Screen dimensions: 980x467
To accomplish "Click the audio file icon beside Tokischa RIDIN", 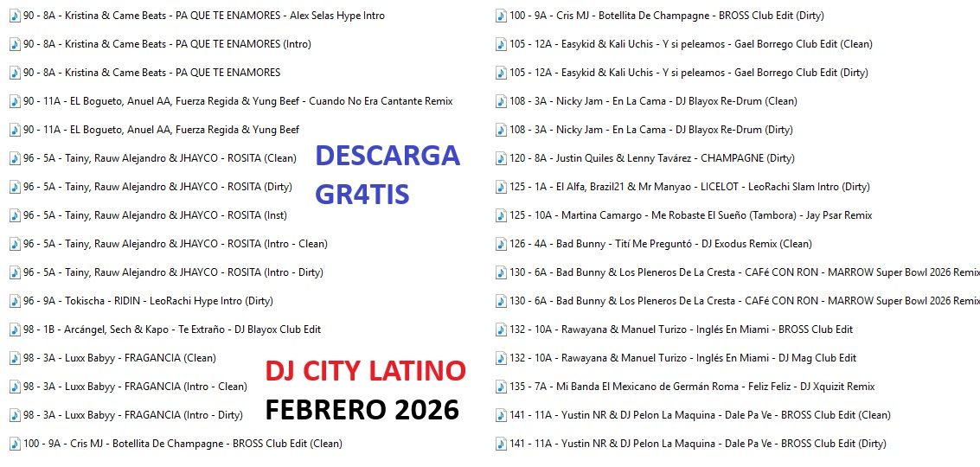I will [x=14, y=301].
